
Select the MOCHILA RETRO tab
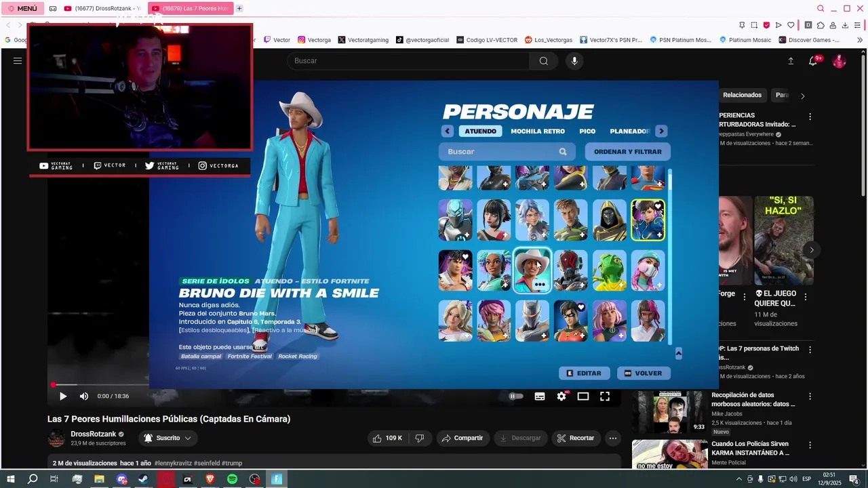538,131
